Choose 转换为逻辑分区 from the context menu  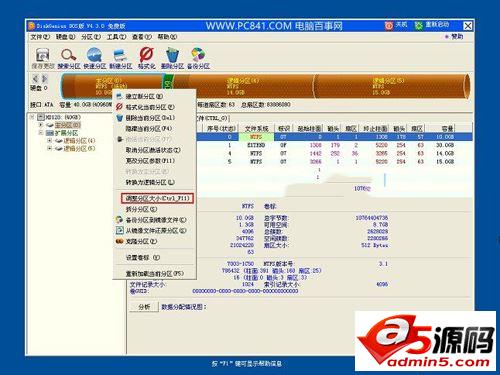click(150, 182)
